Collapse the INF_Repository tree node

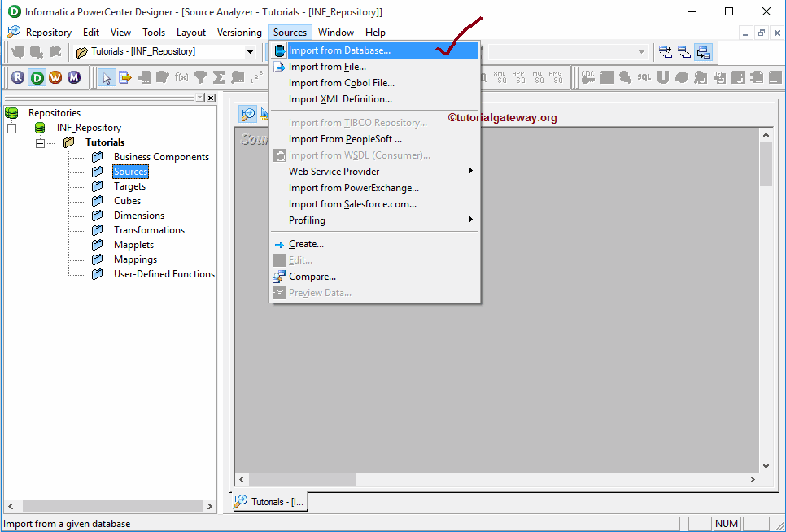(x=11, y=127)
